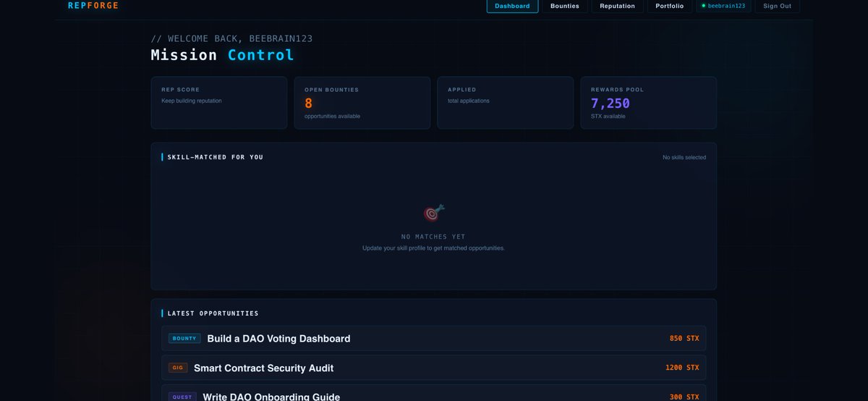Click the 'No skills selected' label
868x401 pixels.
point(684,157)
